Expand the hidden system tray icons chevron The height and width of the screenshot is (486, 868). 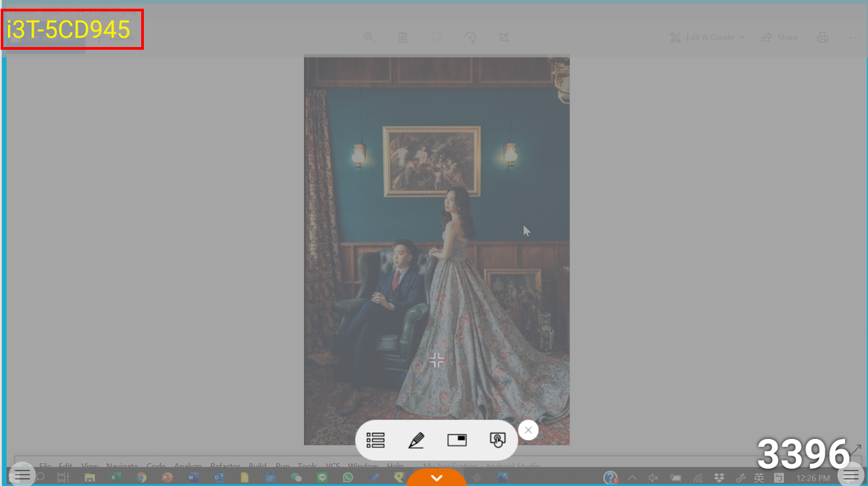pyautogui.click(x=632, y=478)
